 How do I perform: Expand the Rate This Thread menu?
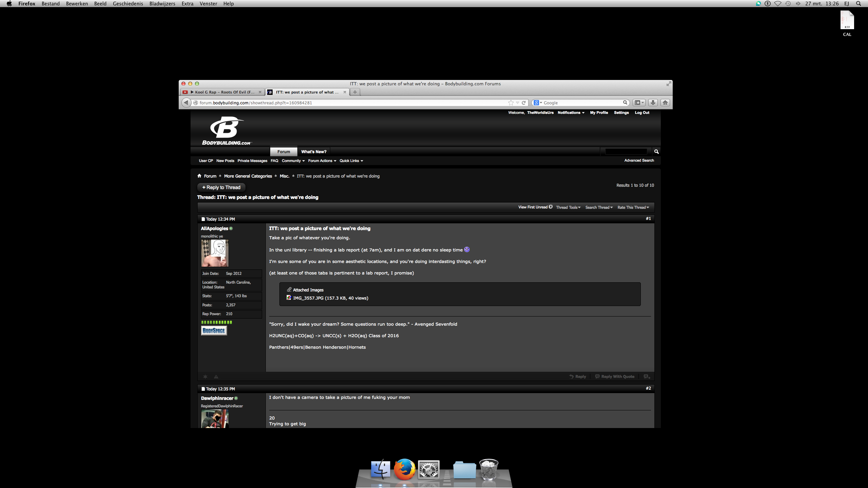point(633,207)
